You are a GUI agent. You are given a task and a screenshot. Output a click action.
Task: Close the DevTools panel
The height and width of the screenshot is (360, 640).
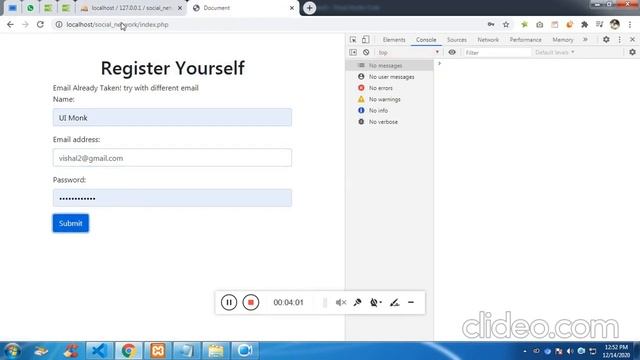click(632, 40)
